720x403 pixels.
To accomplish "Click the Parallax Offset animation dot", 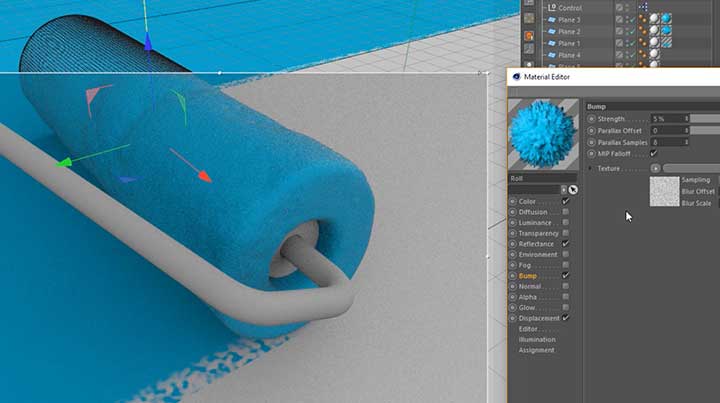I will pyautogui.click(x=591, y=131).
